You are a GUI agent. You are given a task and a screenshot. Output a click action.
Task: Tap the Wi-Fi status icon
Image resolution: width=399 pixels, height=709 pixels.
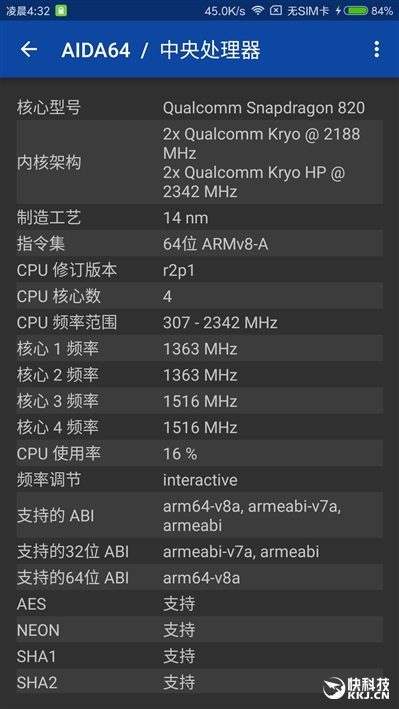point(258,11)
